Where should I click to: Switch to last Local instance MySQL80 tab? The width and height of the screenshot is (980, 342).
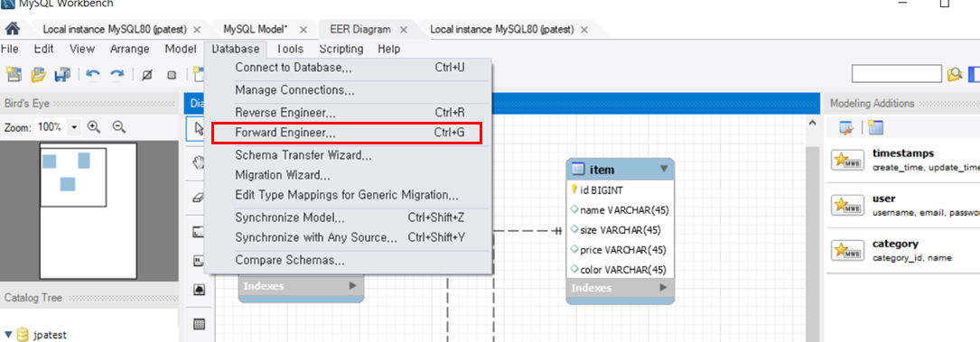point(502,30)
